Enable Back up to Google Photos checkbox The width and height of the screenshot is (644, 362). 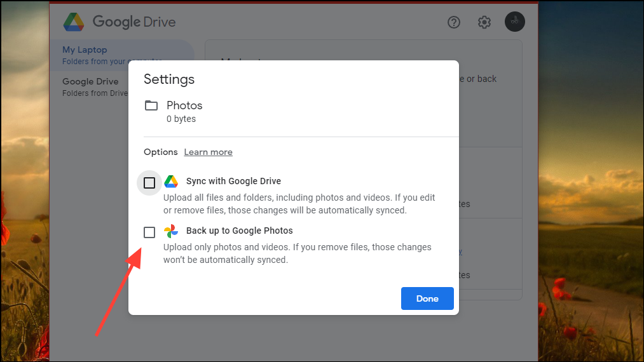[x=149, y=232]
